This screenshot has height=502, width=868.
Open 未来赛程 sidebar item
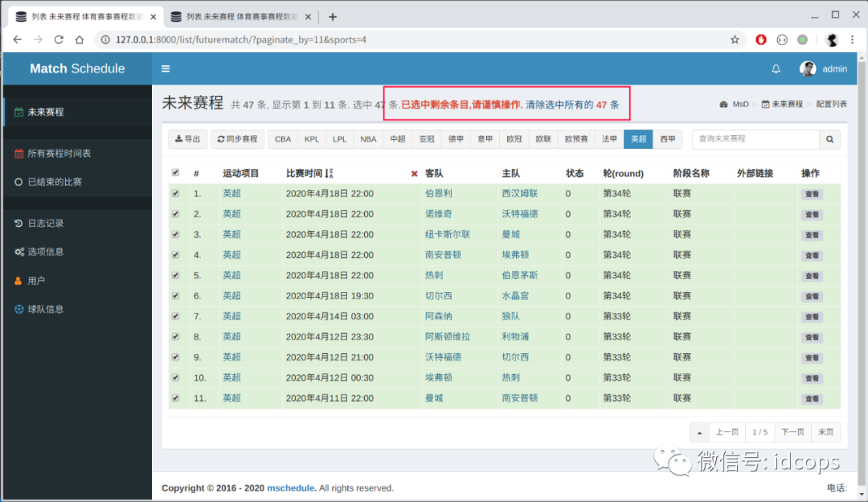coord(77,112)
